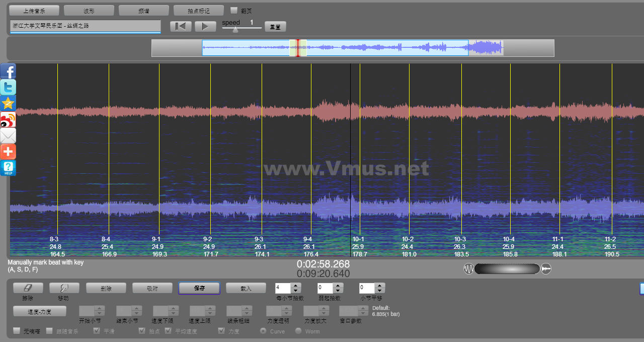Click the Facebook share icon
This screenshot has height=342, width=644.
8,71
